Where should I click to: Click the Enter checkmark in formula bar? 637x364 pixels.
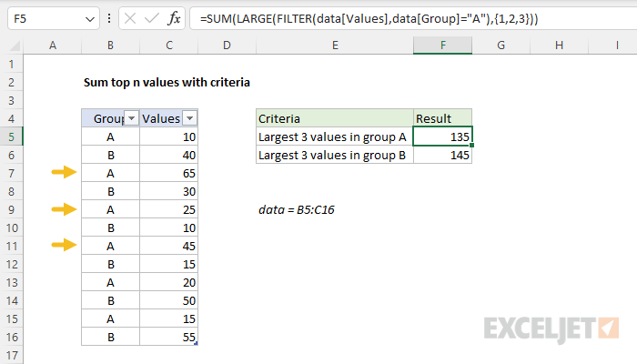click(152, 19)
